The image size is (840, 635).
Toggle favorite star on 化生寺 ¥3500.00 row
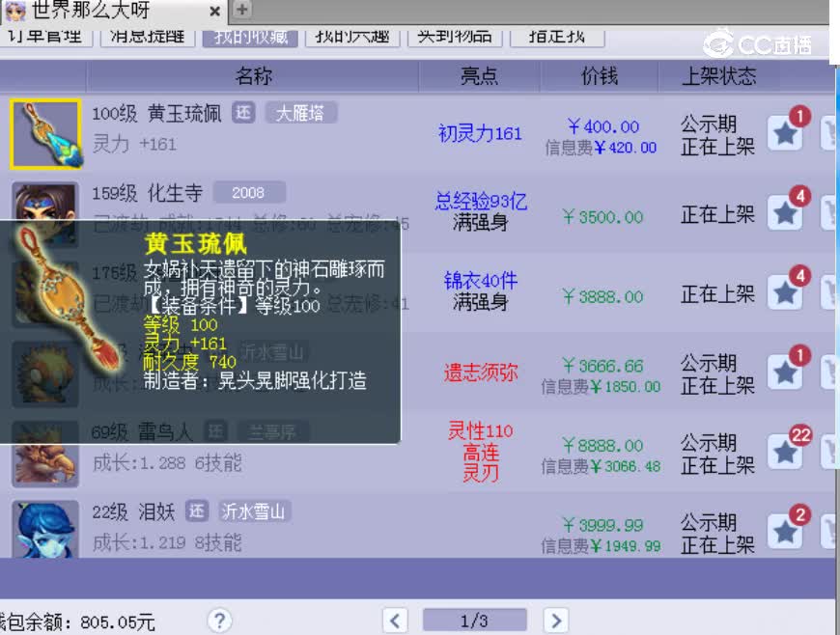click(x=785, y=212)
